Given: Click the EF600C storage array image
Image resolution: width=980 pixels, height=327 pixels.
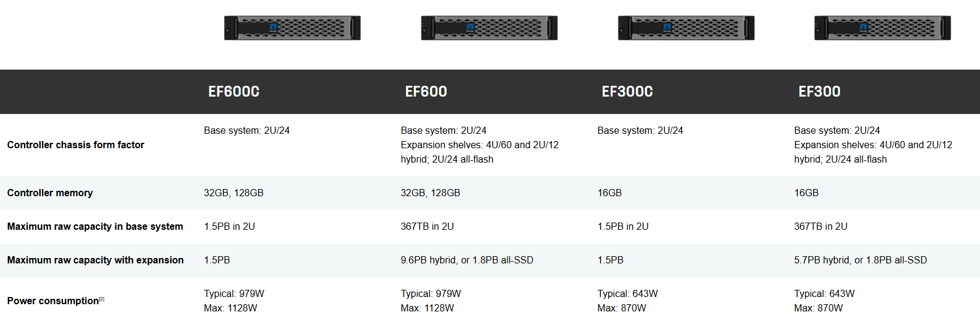Looking at the screenshot, I should click(x=292, y=28).
